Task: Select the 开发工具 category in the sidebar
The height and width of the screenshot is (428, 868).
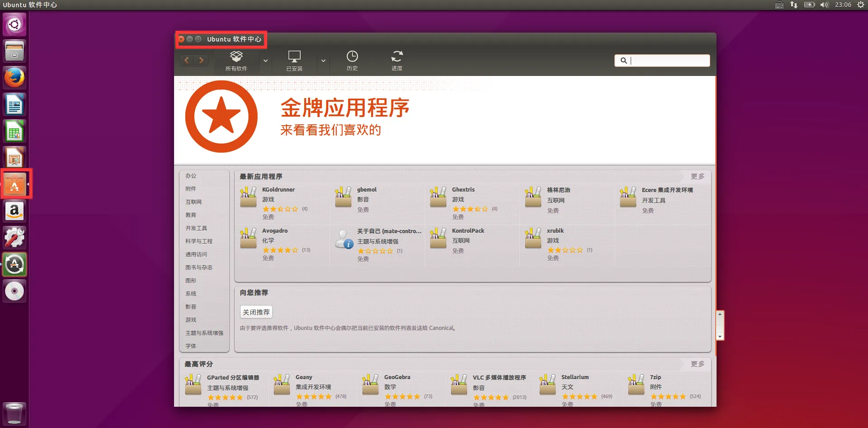Action: pos(197,228)
